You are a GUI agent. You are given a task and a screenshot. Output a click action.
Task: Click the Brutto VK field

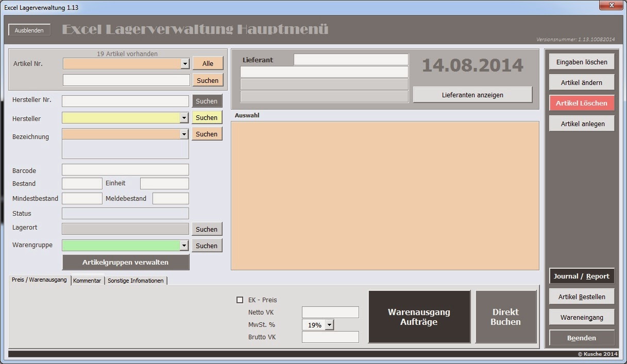click(x=330, y=337)
